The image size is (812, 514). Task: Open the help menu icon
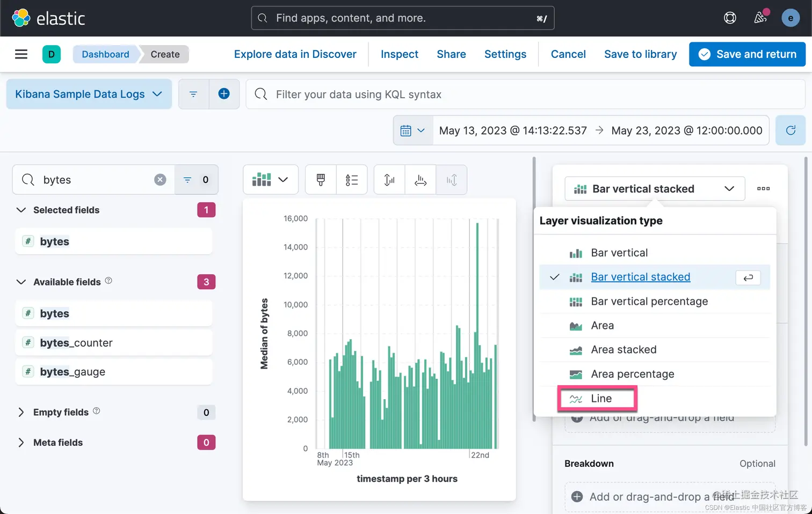(x=730, y=18)
